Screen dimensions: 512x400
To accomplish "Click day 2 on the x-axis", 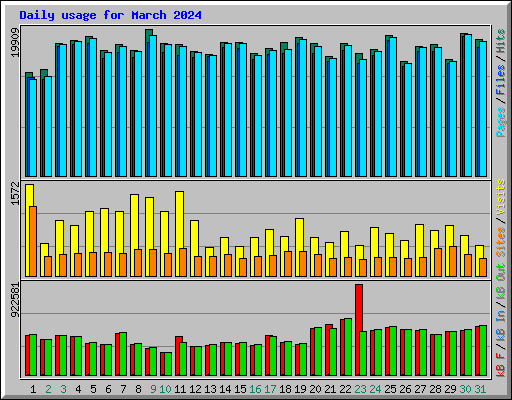I will pos(48,389).
